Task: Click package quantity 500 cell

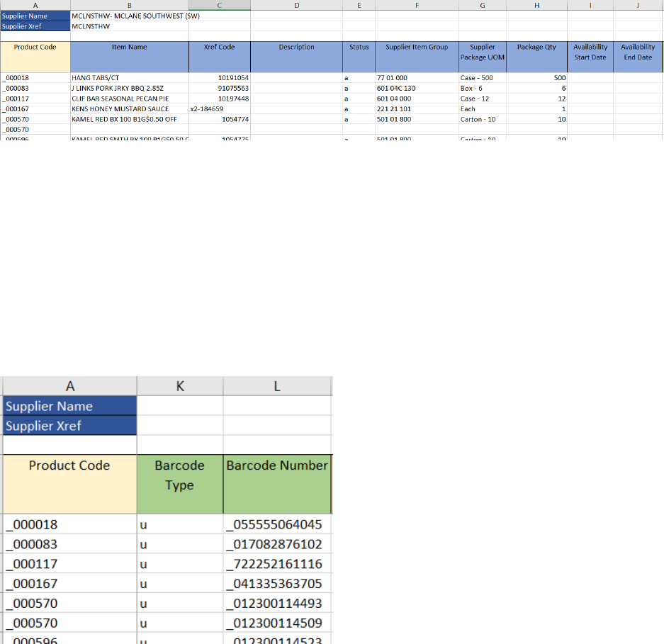Action: coord(536,78)
